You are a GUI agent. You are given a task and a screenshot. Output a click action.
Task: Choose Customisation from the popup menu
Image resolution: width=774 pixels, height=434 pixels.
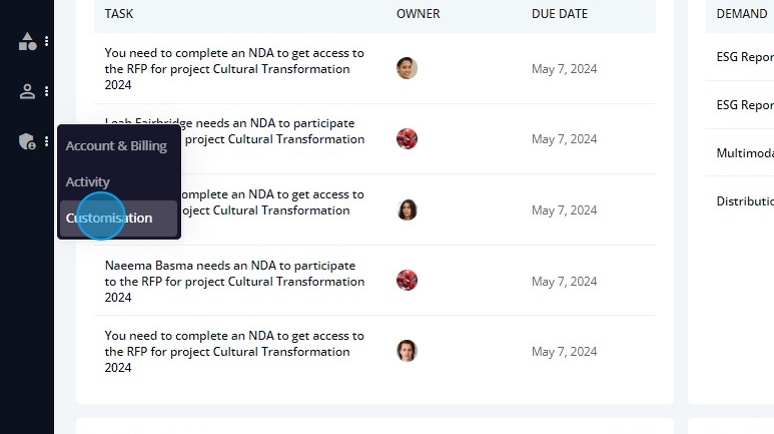118,218
